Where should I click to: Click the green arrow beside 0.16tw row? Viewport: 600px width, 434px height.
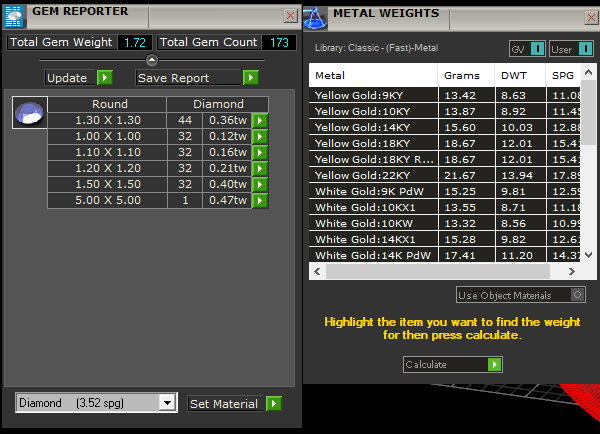(260, 153)
